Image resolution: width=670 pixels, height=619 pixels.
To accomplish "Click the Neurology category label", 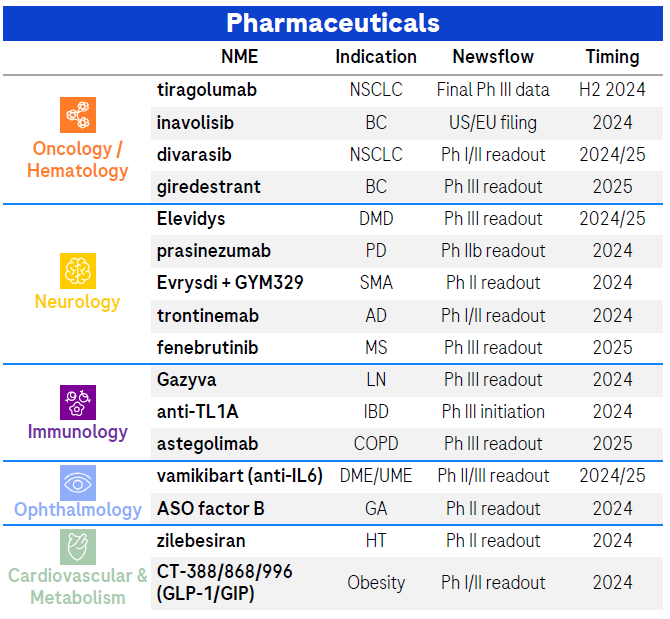I will tap(77, 302).
